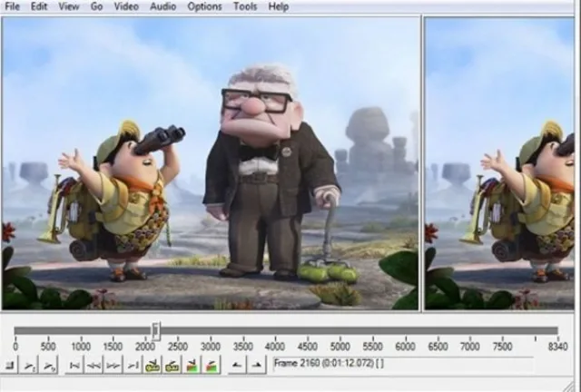Viewport: 581px width, 392px height.
Task: Set the mark-in selection start
Action: click(x=237, y=366)
